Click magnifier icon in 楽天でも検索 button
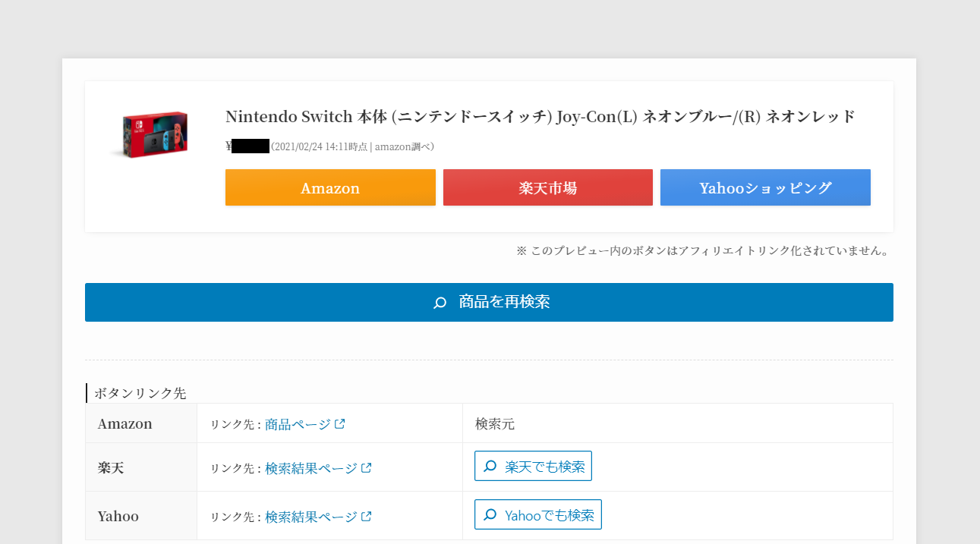Image resolution: width=980 pixels, height=544 pixels. click(490, 467)
